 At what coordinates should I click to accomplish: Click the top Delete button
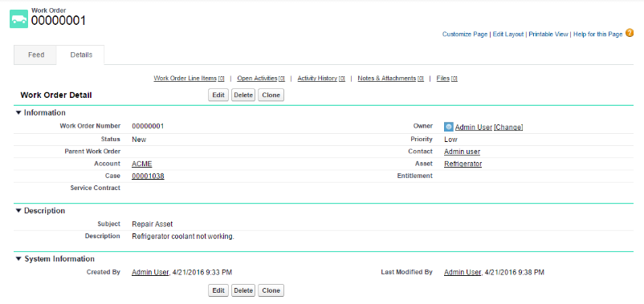(x=243, y=95)
